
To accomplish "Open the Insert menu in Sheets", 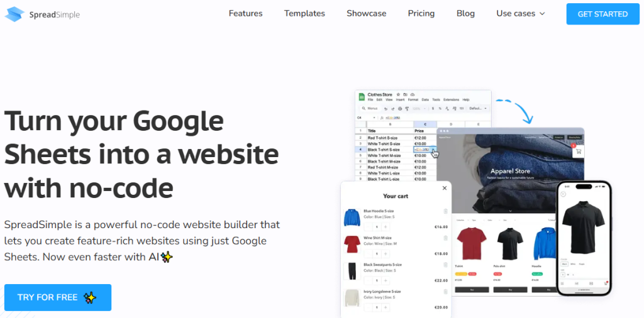I will pyautogui.click(x=400, y=100).
